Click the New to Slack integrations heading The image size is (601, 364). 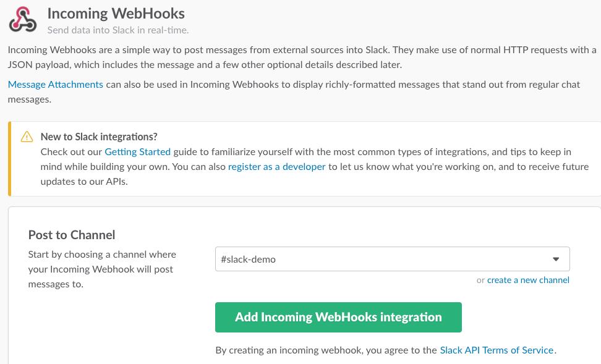[99, 137]
